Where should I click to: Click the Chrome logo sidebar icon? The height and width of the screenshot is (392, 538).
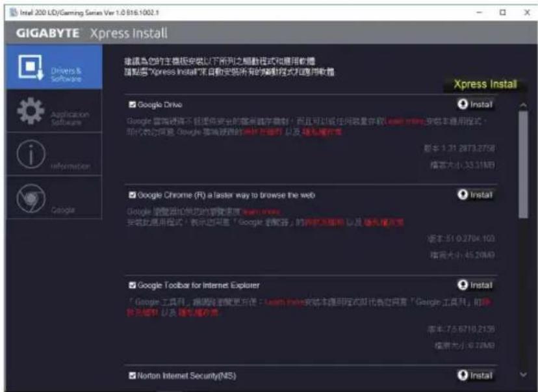pyautogui.click(x=31, y=198)
